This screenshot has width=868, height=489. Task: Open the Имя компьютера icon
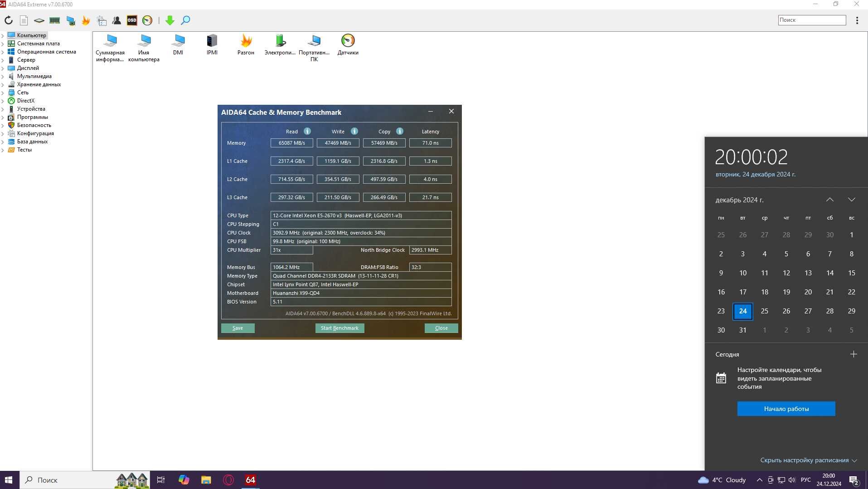144,48
